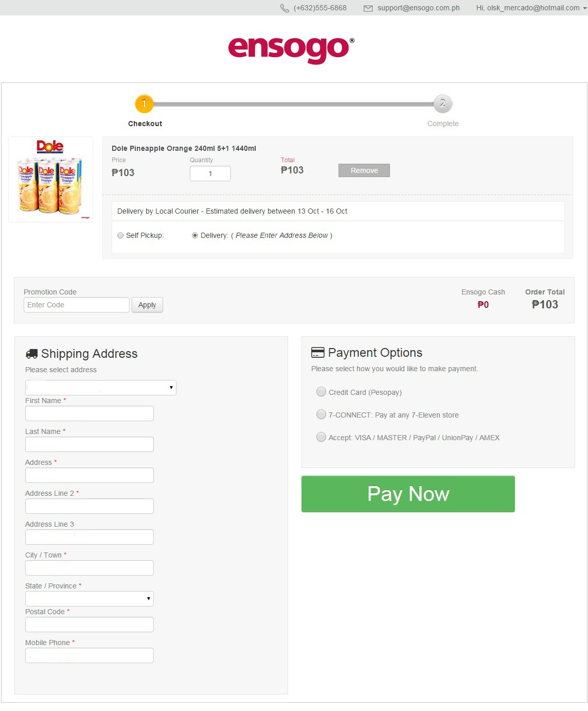The height and width of the screenshot is (711, 588).
Task: Choose 7-CONNECT 7-Eleven payment option
Action: click(x=321, y=414)
